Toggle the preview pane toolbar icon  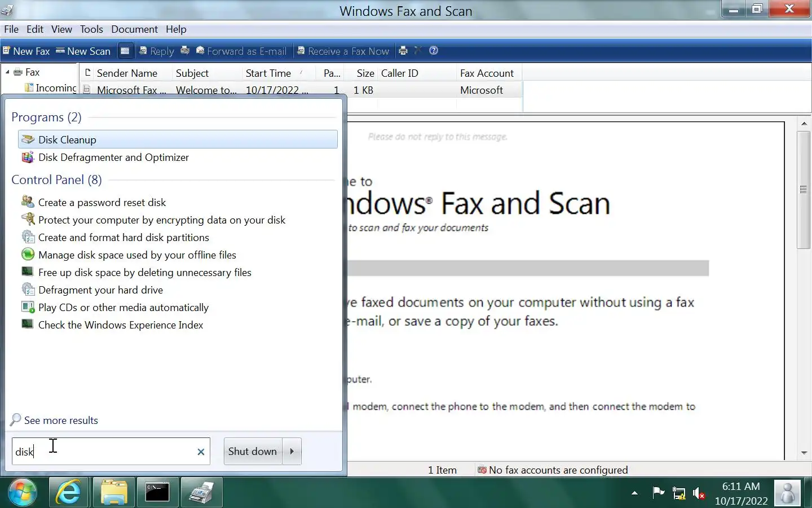click(125, 51)
